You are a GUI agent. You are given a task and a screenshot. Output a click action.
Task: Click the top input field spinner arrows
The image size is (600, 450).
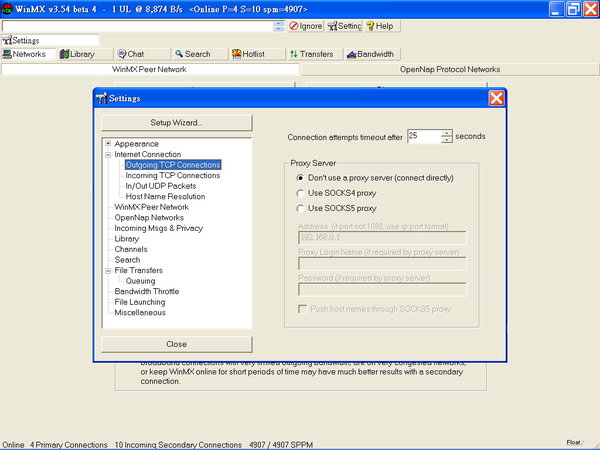click(279, 26)
